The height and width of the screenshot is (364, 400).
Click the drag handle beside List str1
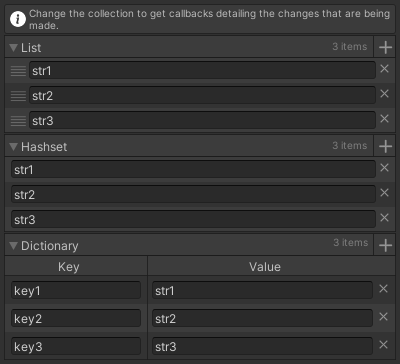click(x=18, y=71)
